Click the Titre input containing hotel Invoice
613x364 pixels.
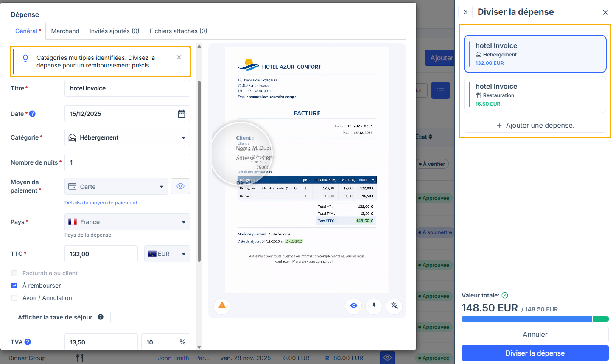point(127,88)
